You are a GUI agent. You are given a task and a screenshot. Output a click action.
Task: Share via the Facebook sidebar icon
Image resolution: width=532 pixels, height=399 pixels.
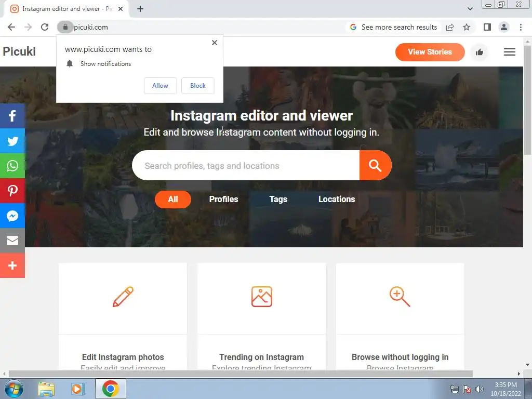point(12,116)
